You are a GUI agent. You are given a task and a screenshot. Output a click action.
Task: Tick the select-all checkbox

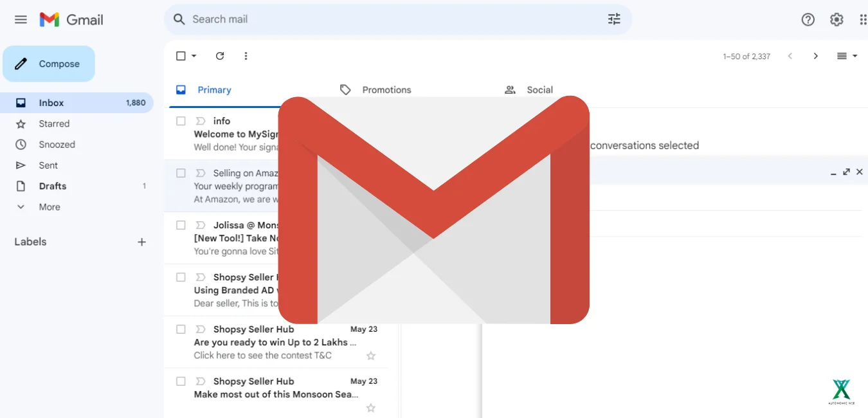(x=181, y=56)
